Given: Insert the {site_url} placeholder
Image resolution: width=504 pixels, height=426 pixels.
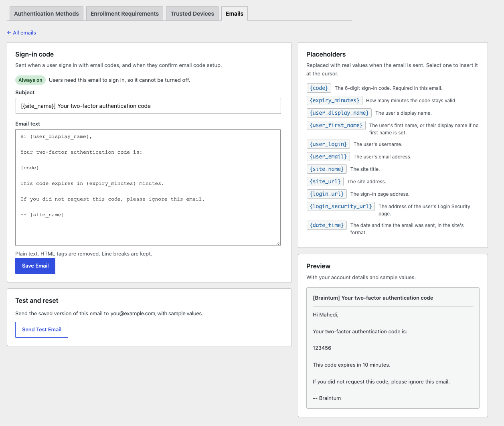Looking at the screenshot, I should pyautogui.click(x=325, y=181).
